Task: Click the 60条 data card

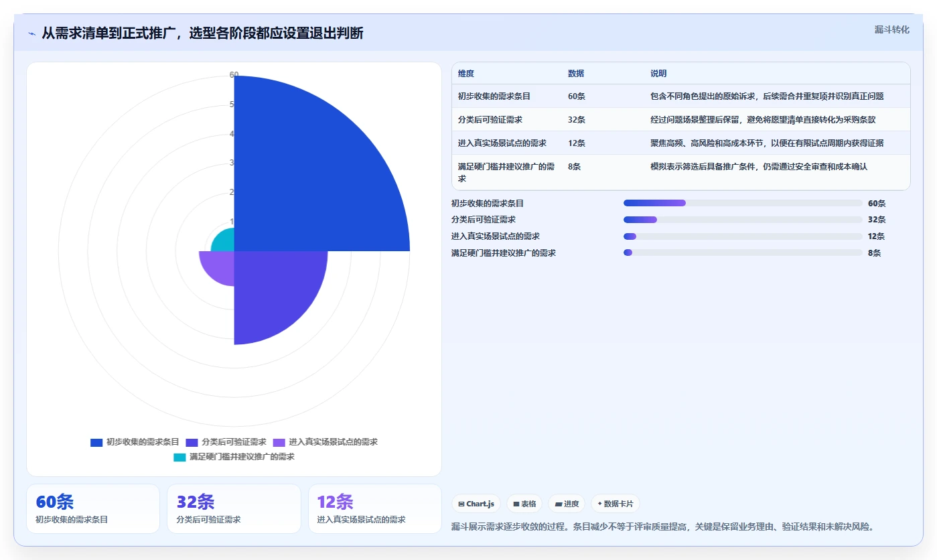Action: (x=93, y=509)
